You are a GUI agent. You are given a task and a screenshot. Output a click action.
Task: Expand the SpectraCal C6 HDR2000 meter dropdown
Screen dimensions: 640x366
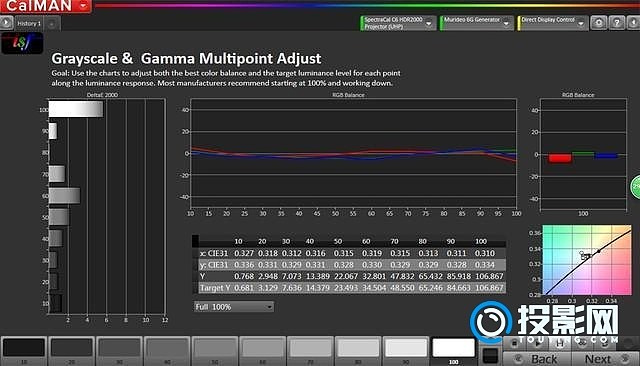coord(398,23)
